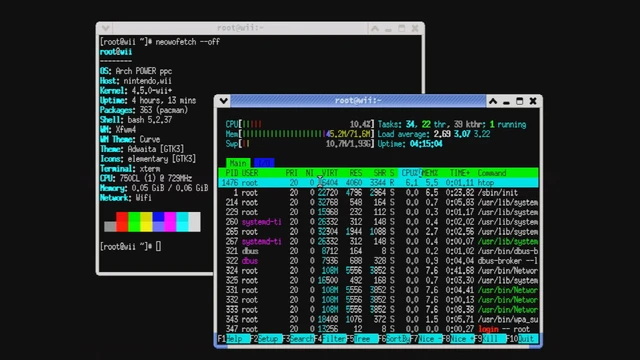Open the F6 SortBy menu
640x360 pixels.
394,339
